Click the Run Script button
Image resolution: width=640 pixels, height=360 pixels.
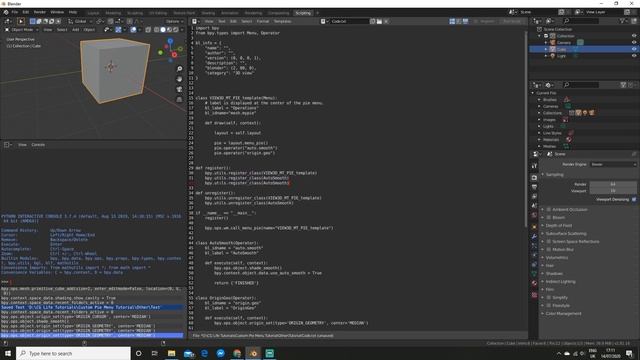pyautogui.click(x=511, y=21)
